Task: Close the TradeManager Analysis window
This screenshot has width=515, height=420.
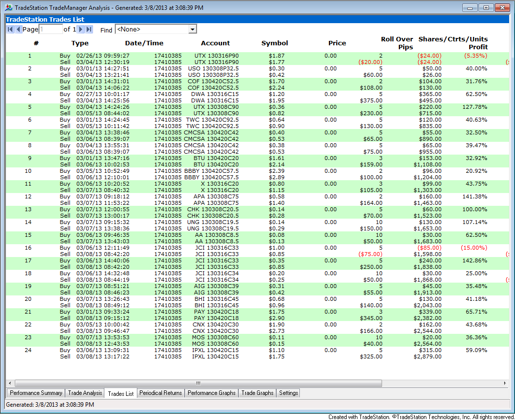Action: 502,7
